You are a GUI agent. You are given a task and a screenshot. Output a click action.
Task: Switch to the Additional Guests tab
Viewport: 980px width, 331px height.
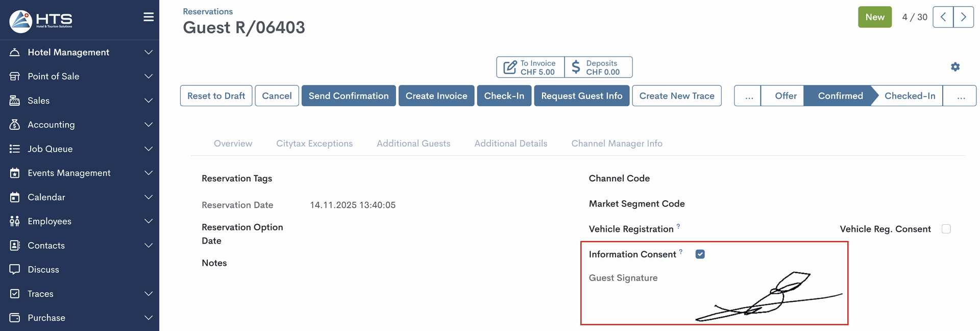[413, 144]
